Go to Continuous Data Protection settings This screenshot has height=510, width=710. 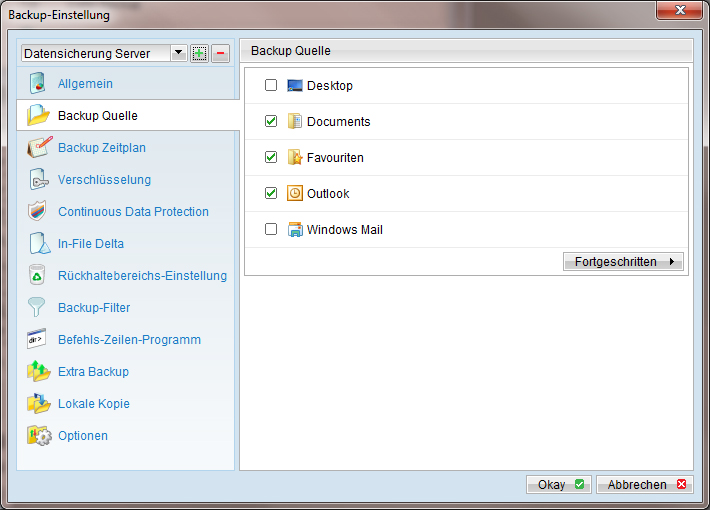133,212
